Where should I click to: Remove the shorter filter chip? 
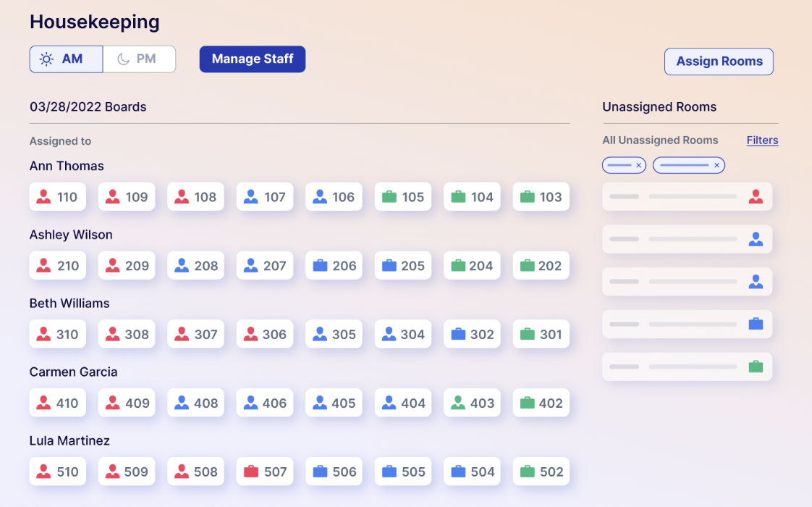638,165
